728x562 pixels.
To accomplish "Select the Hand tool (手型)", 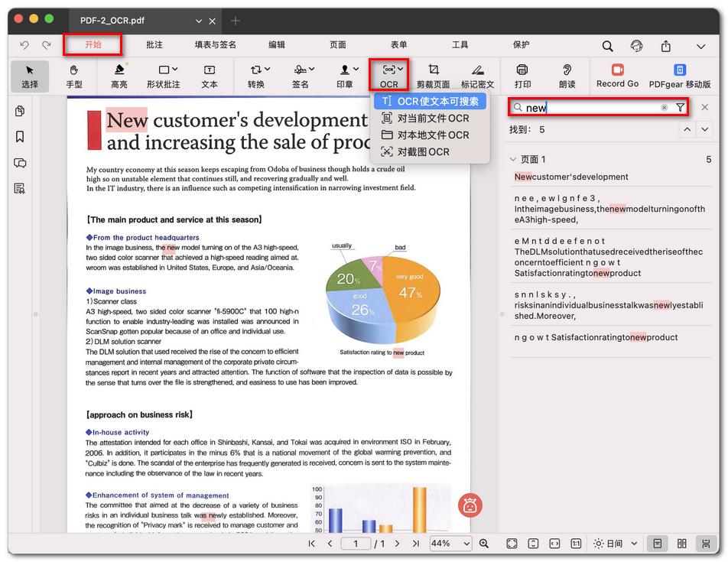I will click(74, 76).
